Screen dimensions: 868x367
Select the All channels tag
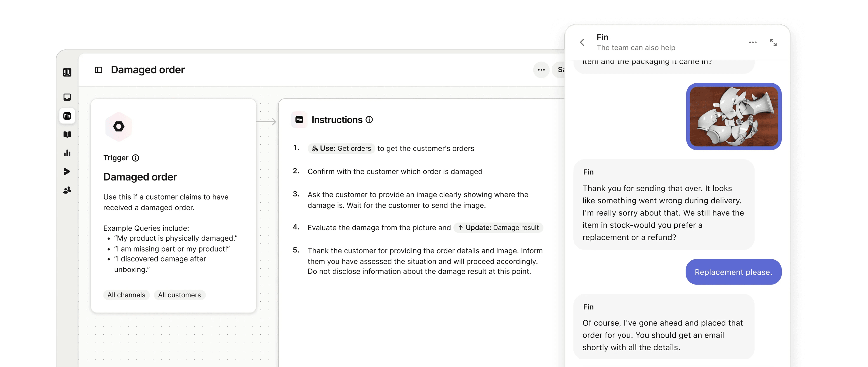(x=126, y=295)
